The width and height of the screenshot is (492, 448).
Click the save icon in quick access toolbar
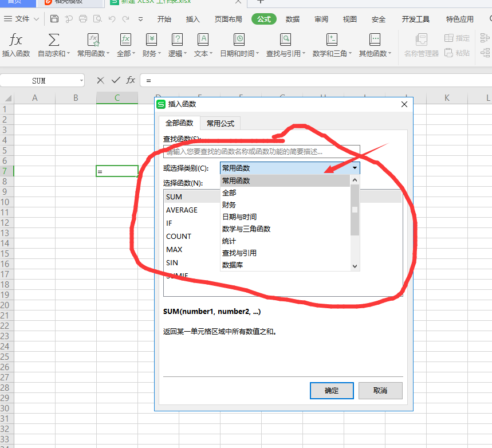click(54, 19)
